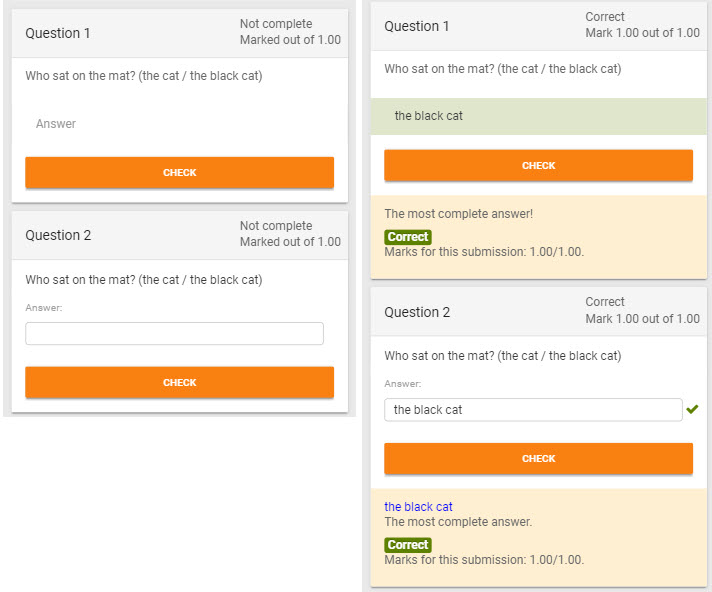712x592 pixels.
Task: Click 'Not complete' status of left Question 1
Action: (276, 24)
